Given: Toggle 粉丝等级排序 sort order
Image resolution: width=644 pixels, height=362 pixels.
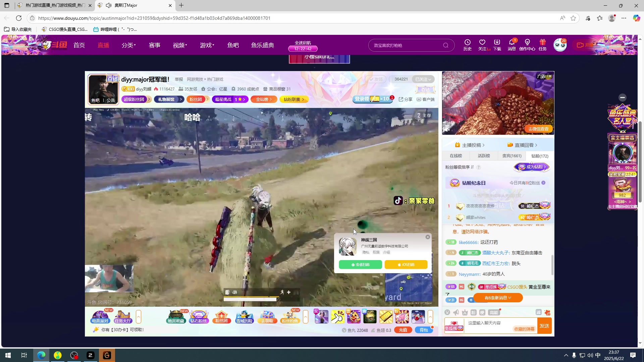Looking at the screenshot, I should click(x=460, y=167).
